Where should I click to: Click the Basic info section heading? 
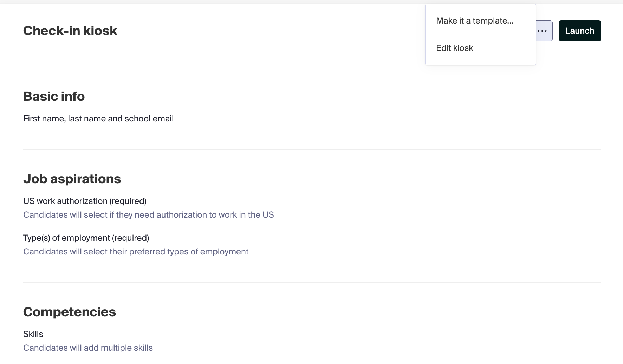pyautogui.click(x=54, y=97)
